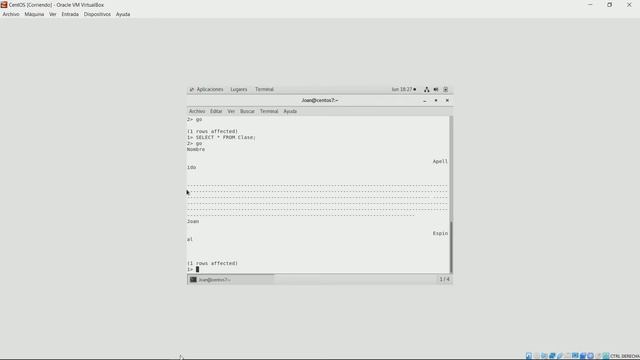Click the volume icon in GNOME top bar
The image size is (640, 360).
click(x=436, y=89)
